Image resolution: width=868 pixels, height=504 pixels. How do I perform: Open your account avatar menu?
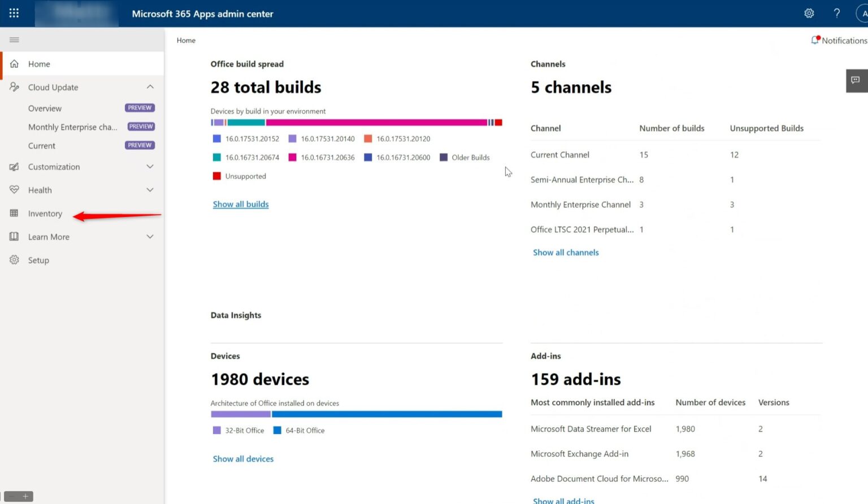click(x=863, y=13)
